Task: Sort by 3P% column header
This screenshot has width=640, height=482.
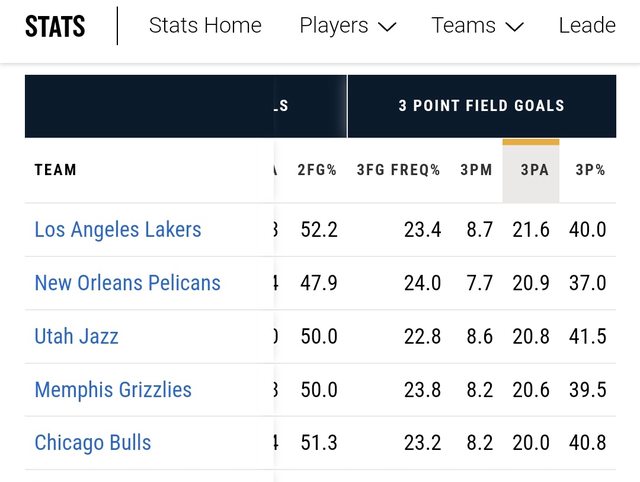Action: (x=590, y=170)
